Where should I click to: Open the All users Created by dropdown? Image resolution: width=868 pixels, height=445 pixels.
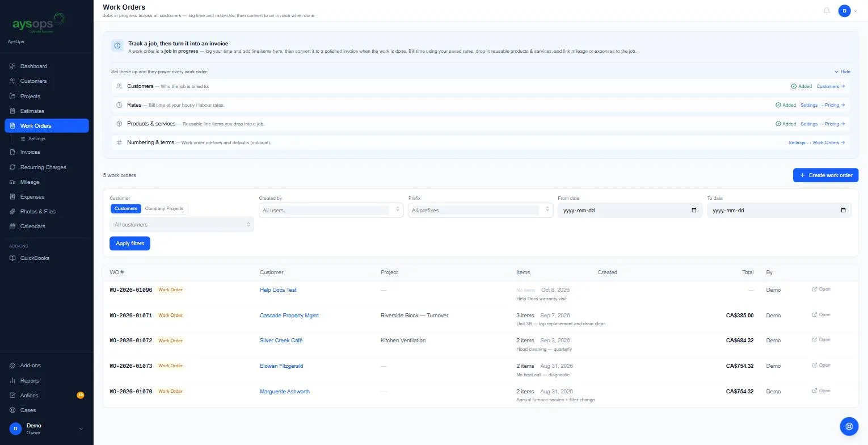tap(331, 211)
